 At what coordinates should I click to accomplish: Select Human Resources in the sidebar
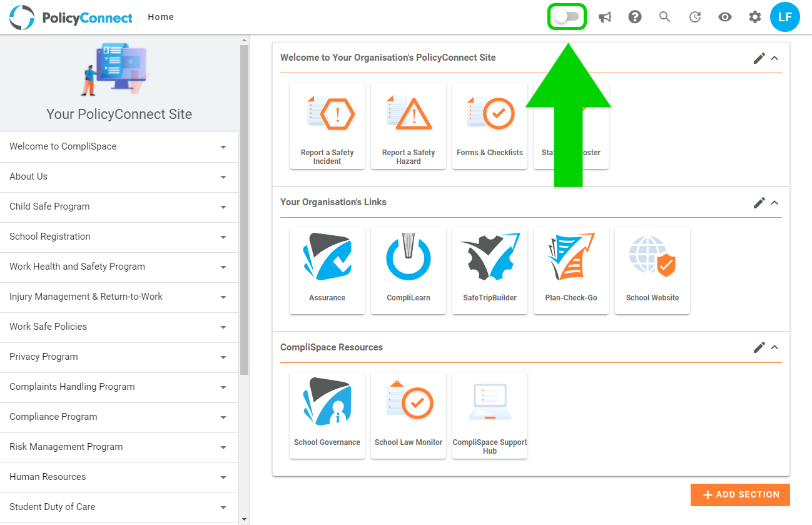(x=119, y=477)
